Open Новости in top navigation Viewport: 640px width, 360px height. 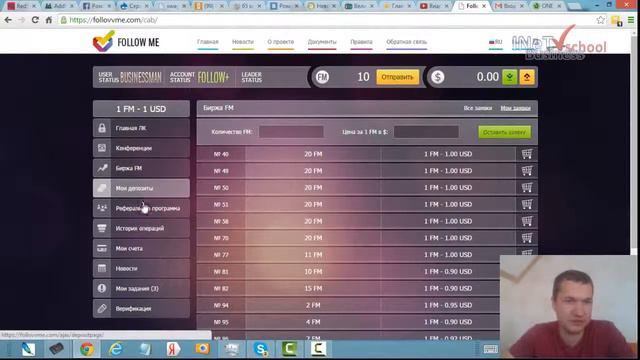tap(243, 42)
